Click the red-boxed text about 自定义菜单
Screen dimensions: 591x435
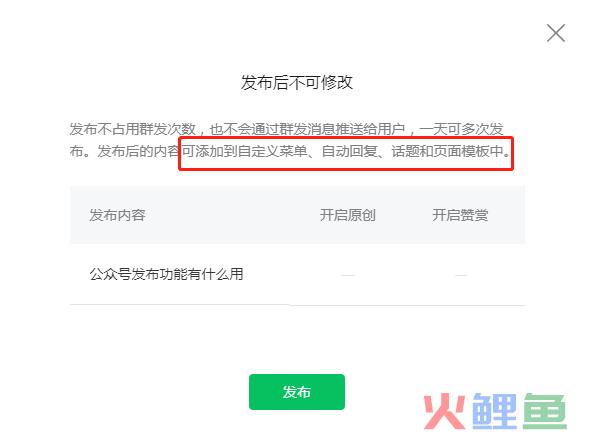click(x=346, y=152)
